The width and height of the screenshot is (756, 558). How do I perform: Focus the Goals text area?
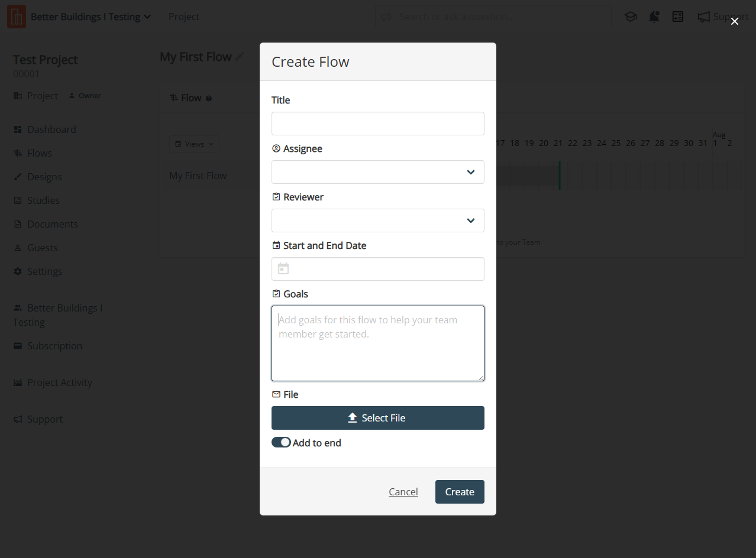tap(377, 343)
